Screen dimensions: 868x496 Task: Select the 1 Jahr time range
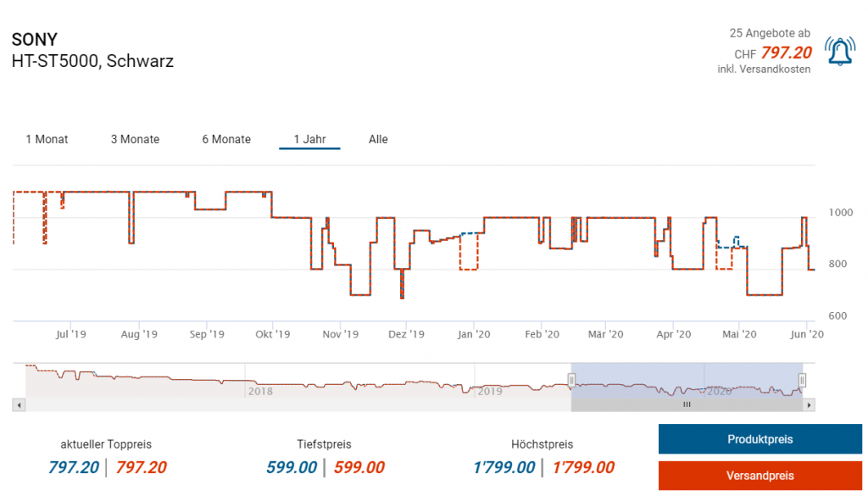309,139
